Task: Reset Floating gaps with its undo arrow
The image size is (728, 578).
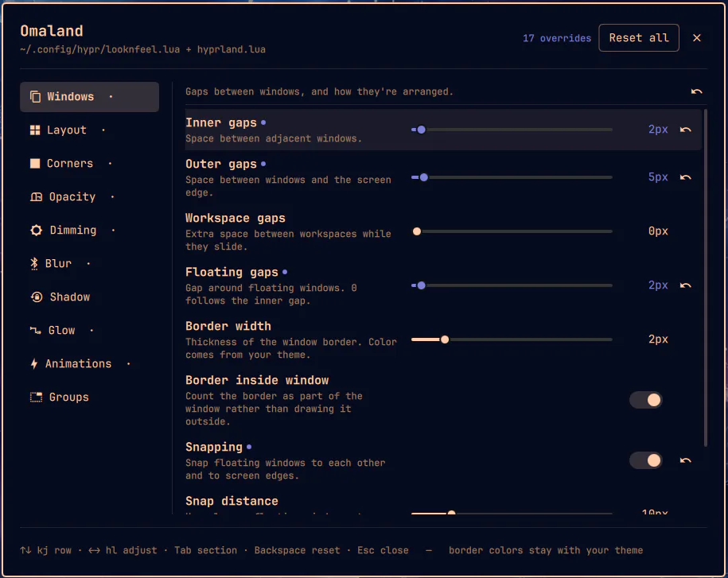Action: click(685, 285)
